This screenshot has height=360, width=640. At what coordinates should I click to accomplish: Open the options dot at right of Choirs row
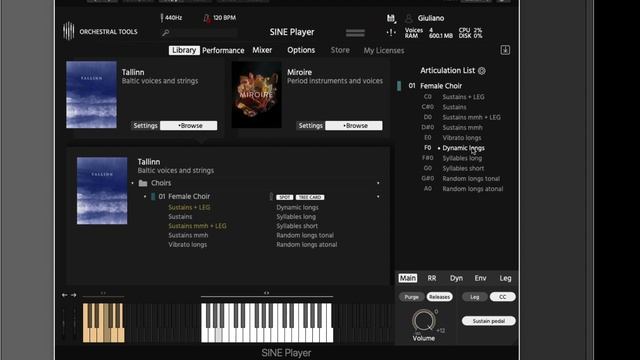coord(378,183)
